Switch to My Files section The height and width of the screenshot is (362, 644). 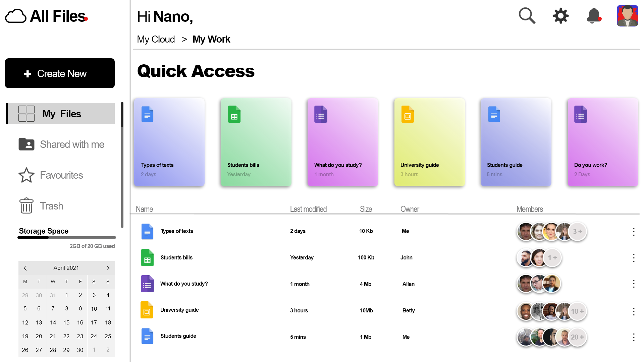[61, 114]
